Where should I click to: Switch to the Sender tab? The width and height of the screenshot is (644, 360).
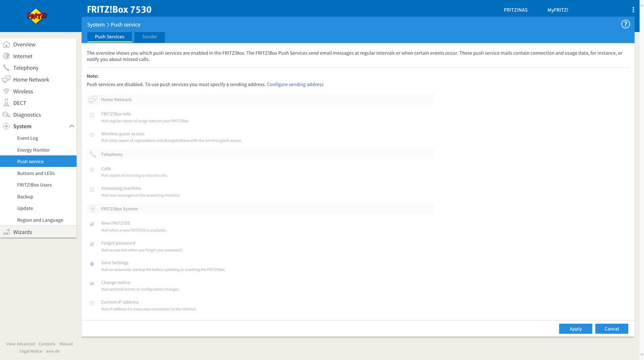point(149,37)
